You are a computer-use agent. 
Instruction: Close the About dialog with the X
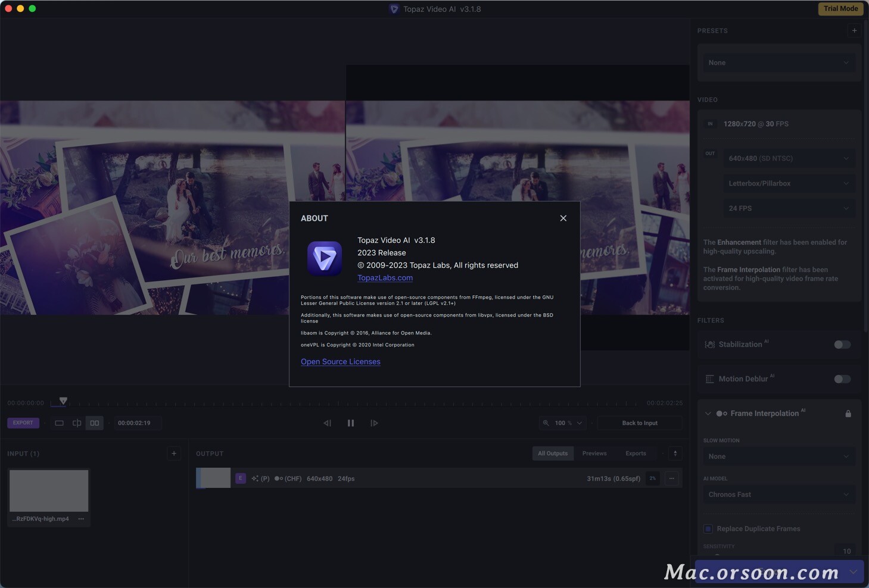[563, 218]
